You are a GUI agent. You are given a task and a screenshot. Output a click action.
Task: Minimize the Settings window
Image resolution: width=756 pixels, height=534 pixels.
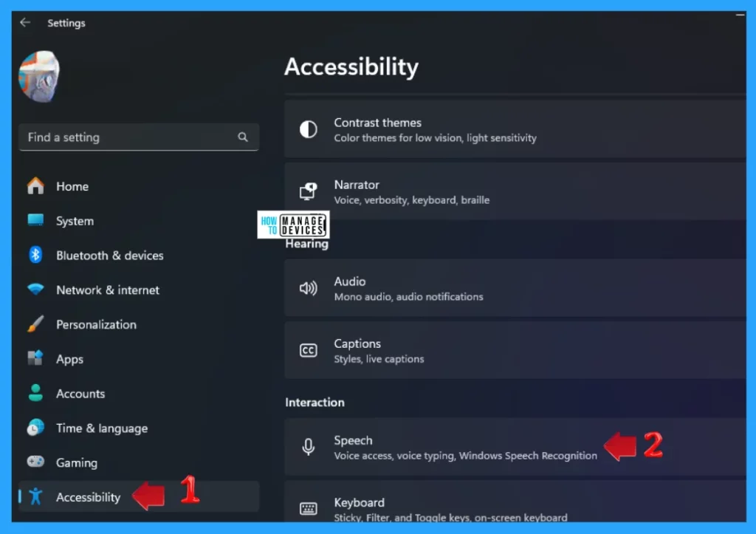click(x=740, y=15)
